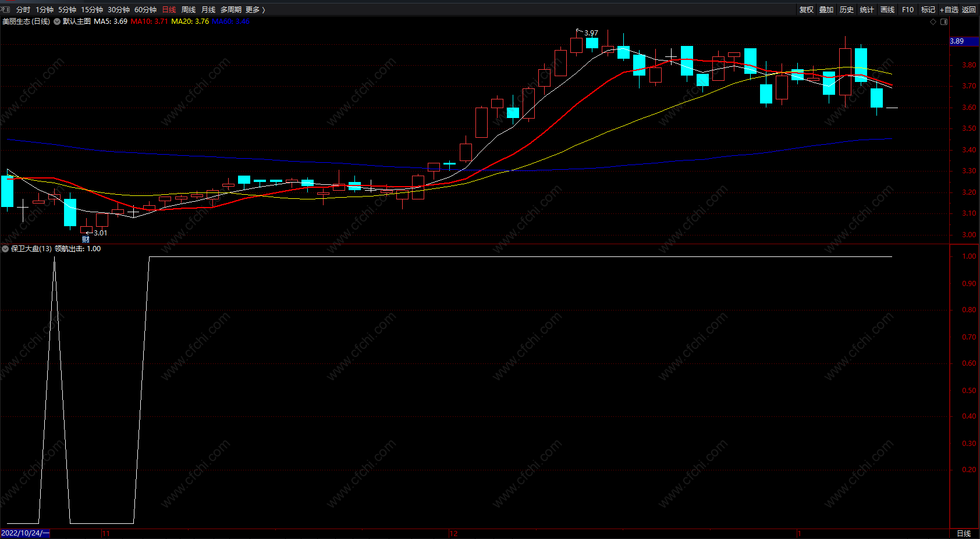The width and height of the screenshot is (980, 539).
Task: Add stock via the +自选 button
Action: [949, 10]
